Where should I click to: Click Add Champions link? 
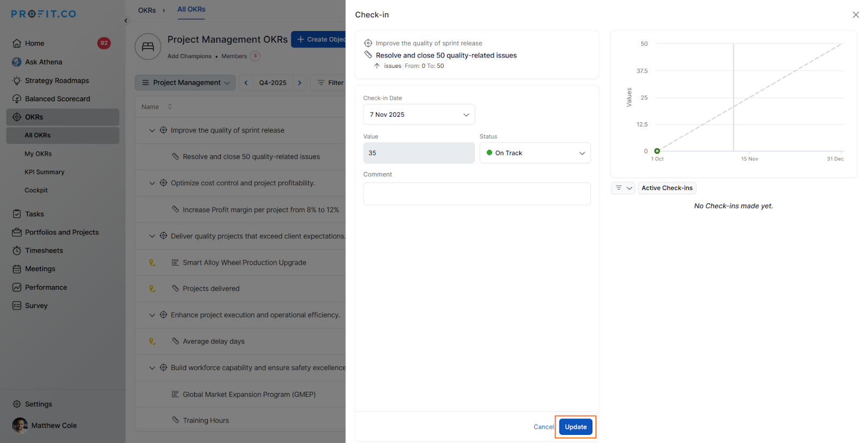click(189, 56)
